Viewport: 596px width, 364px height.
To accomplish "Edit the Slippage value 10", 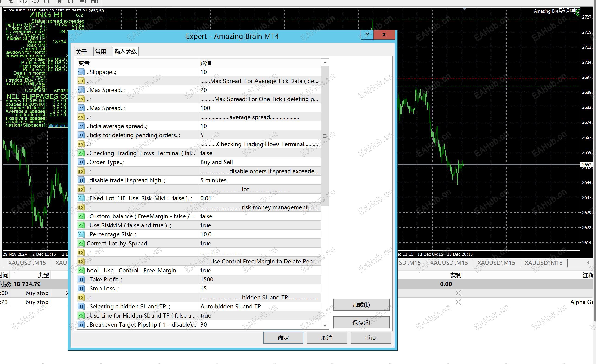I will click(260, 72).
